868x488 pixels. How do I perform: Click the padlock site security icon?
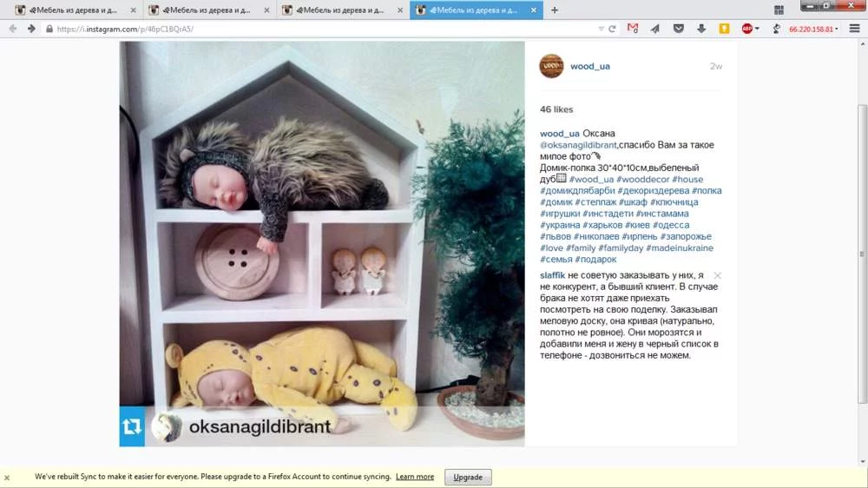pyautogui.click(x=49, y=29)
